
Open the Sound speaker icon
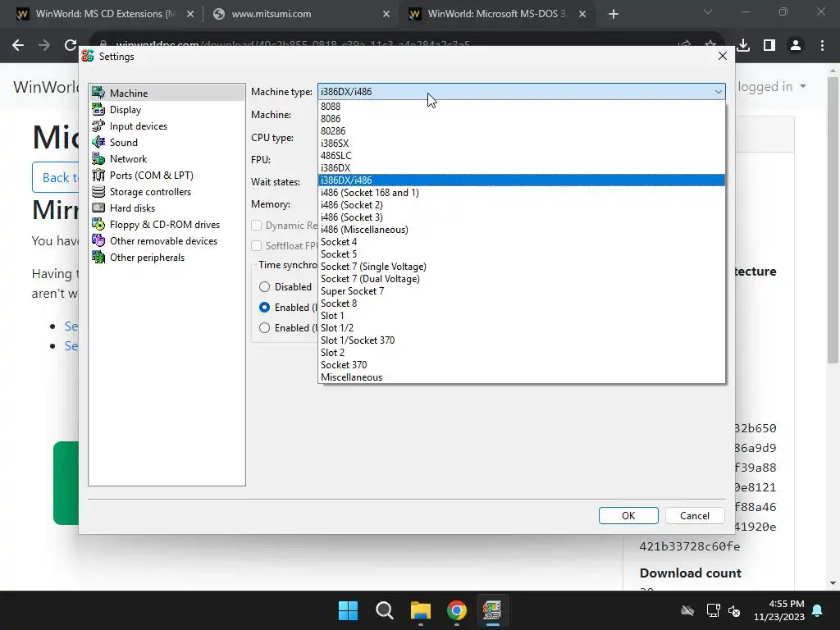coord(98,142)
